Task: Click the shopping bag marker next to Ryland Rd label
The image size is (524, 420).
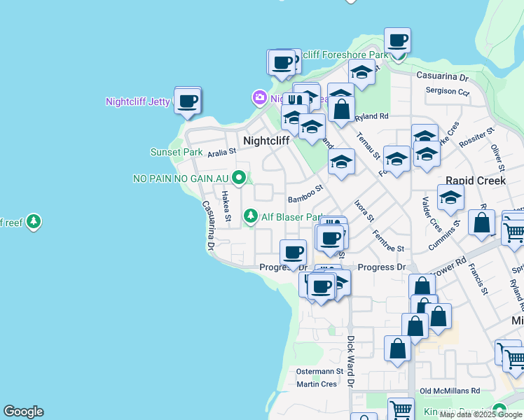Action: (x=341, y=111)
